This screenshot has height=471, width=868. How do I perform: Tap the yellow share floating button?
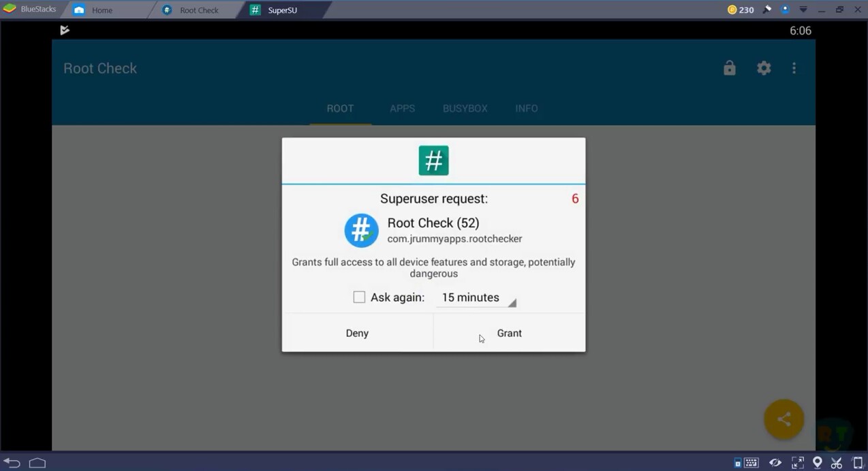784,419
